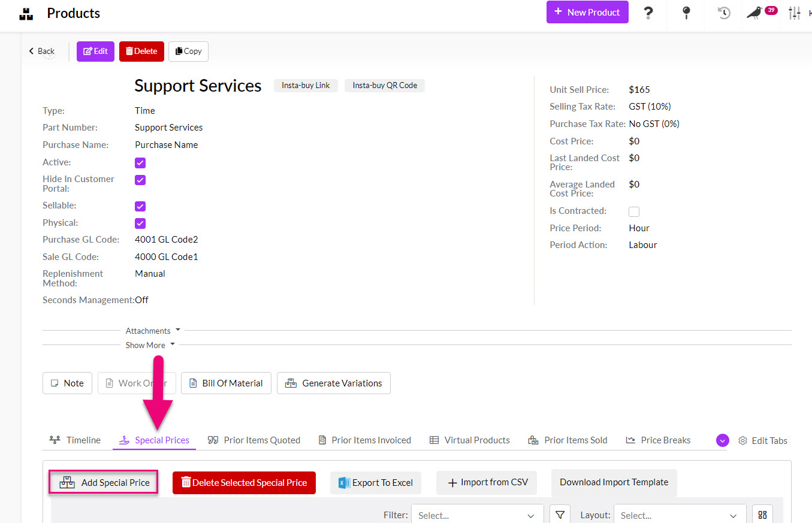Uncheck the Active checkbox
Viewport: 812px width, 523px height.
pos(140,163)
